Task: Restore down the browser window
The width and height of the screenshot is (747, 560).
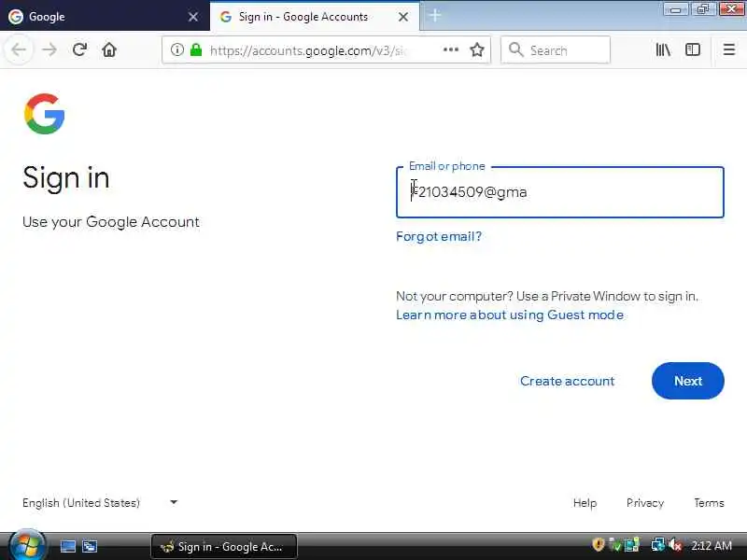Action: tap(703, 9)
